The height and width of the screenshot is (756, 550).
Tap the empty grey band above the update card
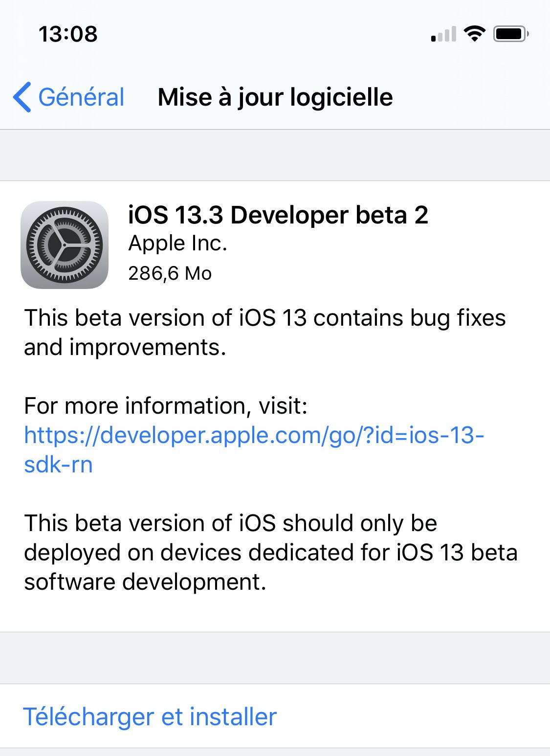(275, 154)
